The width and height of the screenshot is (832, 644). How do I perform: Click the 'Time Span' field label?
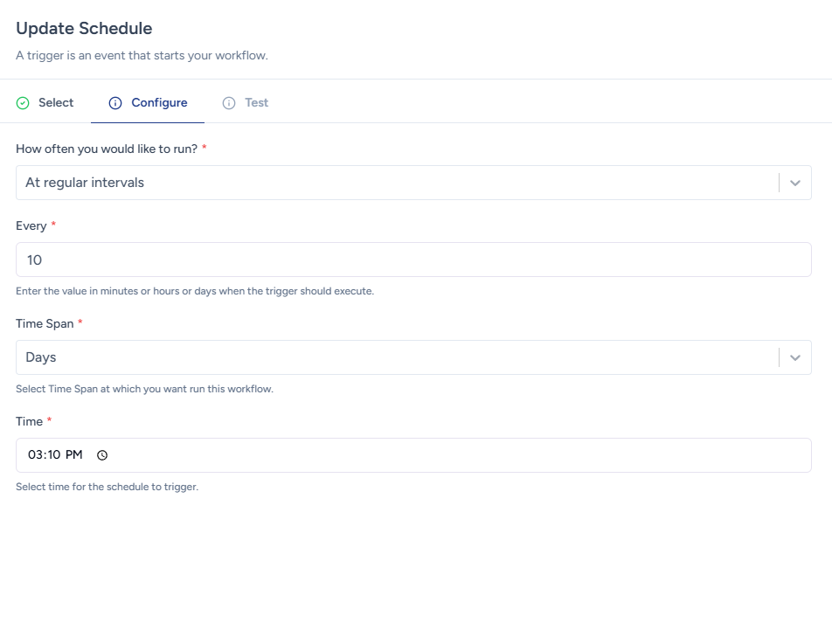pyautogui.click(x=45, y=323)
